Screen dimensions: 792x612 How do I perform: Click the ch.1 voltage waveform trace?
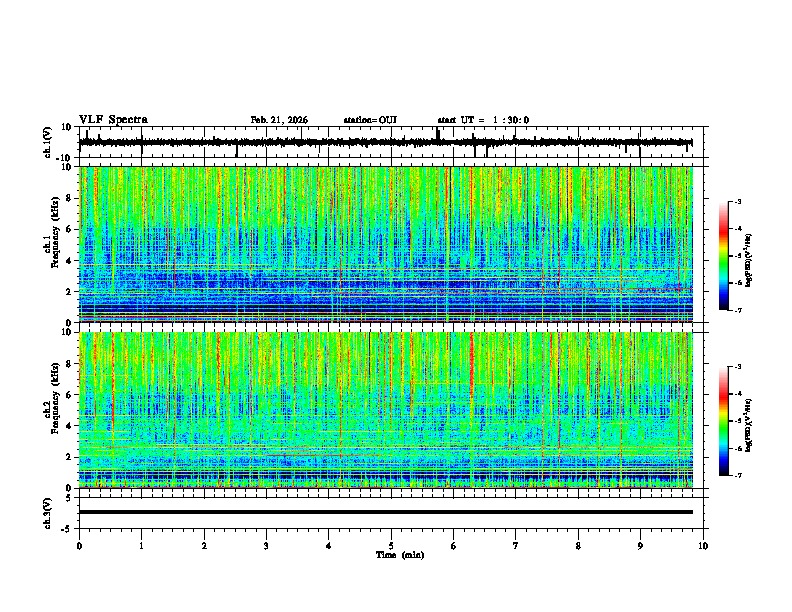[386, 142]
